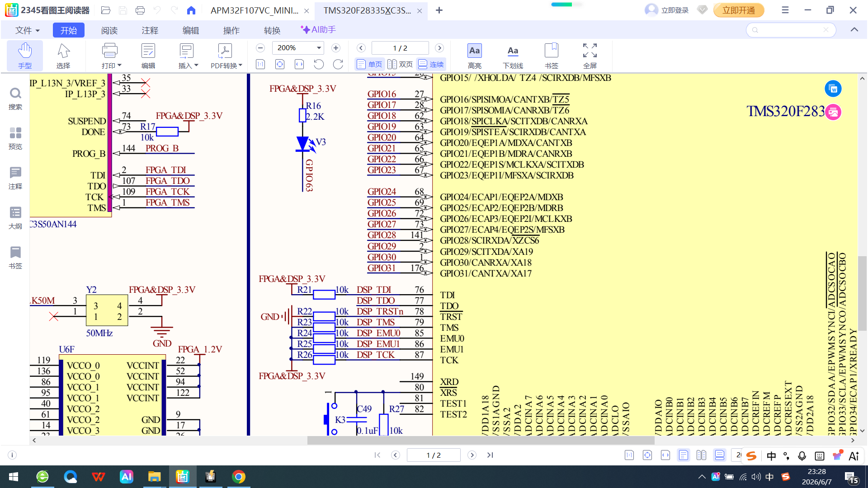Fit page width in ribbon
This screenshot has height=488, width=868.
(299, 64)
